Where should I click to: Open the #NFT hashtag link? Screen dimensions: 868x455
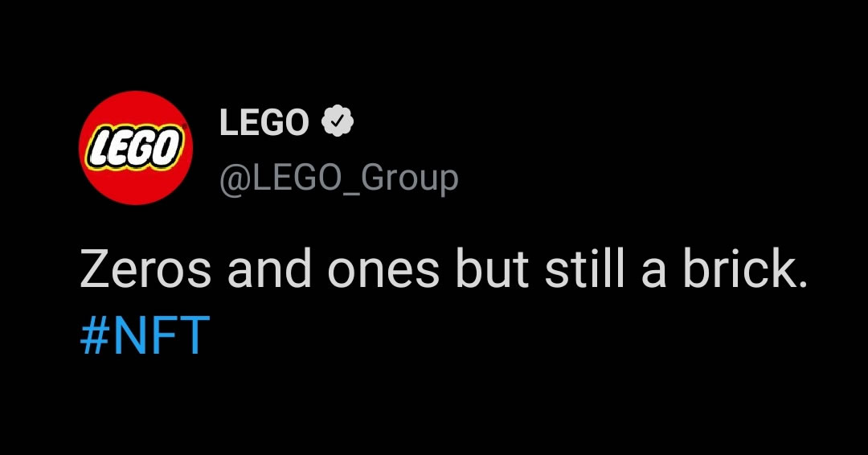pyautogui.click(x=145, y=335)
